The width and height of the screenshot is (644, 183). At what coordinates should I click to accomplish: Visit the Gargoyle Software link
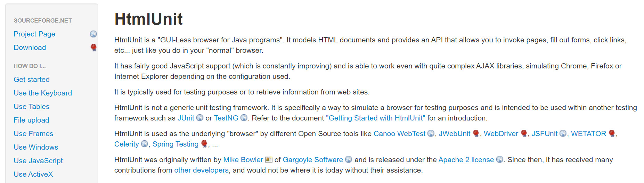coord(313,160)
